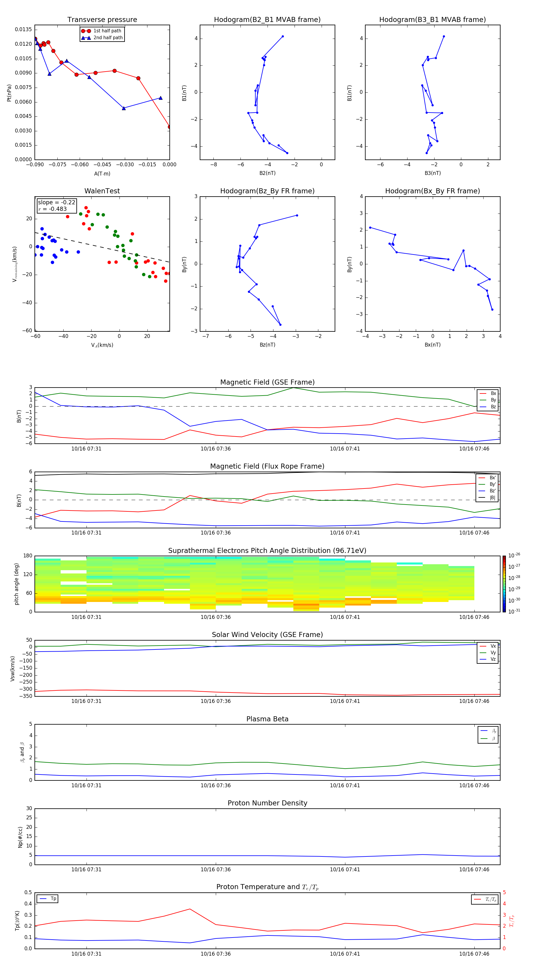Screen dimensions: 535x980
Task: Click the Solar Wind Velocity (GSE Frame) title
Action: [267, 635]
